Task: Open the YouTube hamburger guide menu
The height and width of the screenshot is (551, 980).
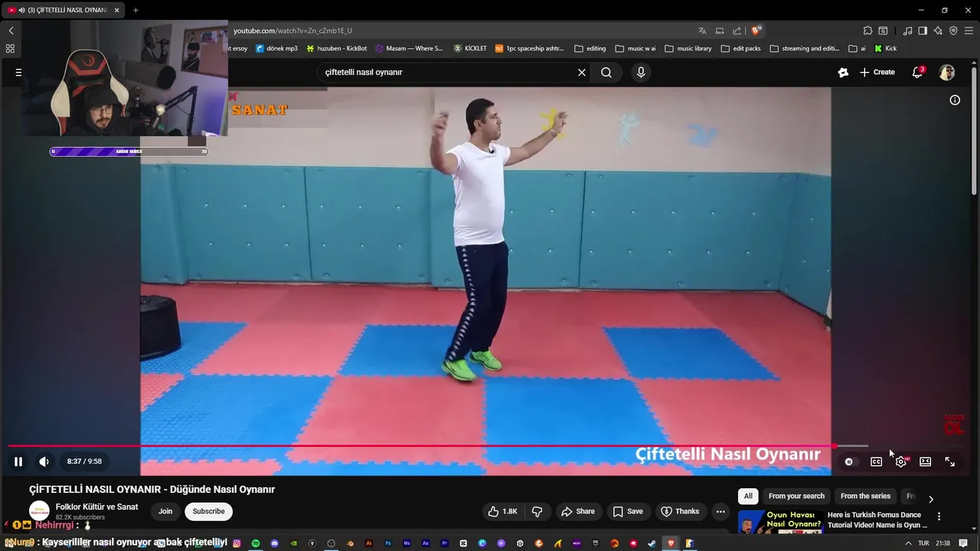Action: (18, 72)
